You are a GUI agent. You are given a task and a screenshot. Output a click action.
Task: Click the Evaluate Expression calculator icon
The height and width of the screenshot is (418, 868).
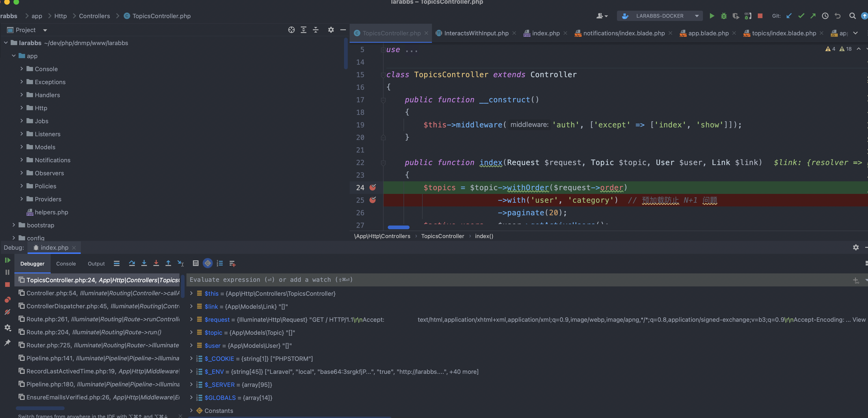[x=195, y=263]
